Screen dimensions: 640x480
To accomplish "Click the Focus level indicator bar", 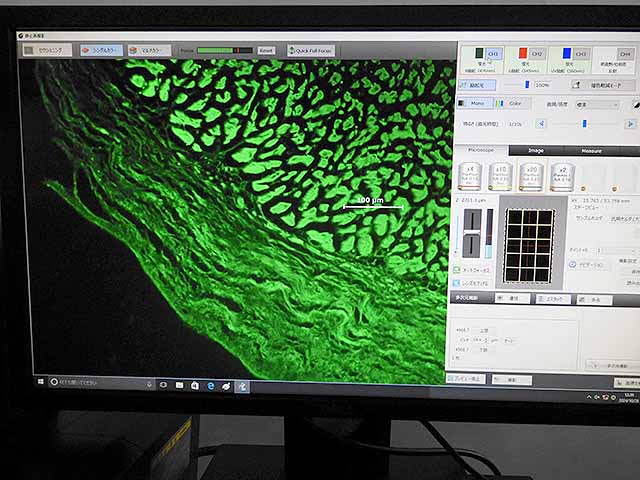I will [224, 50].
